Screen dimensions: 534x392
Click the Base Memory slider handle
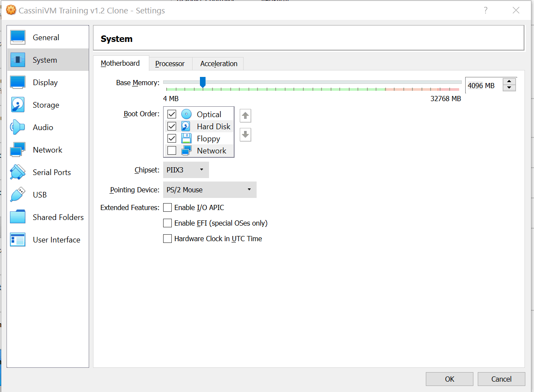point(203,83)
